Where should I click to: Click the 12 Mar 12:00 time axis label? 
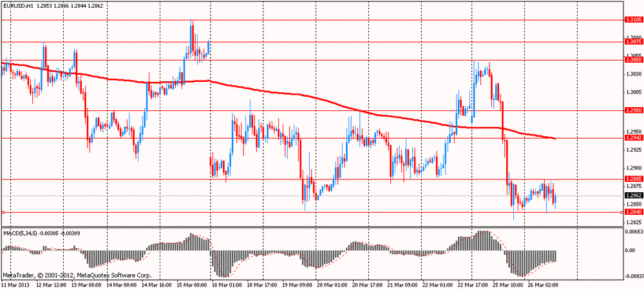(x=51, y=284)
